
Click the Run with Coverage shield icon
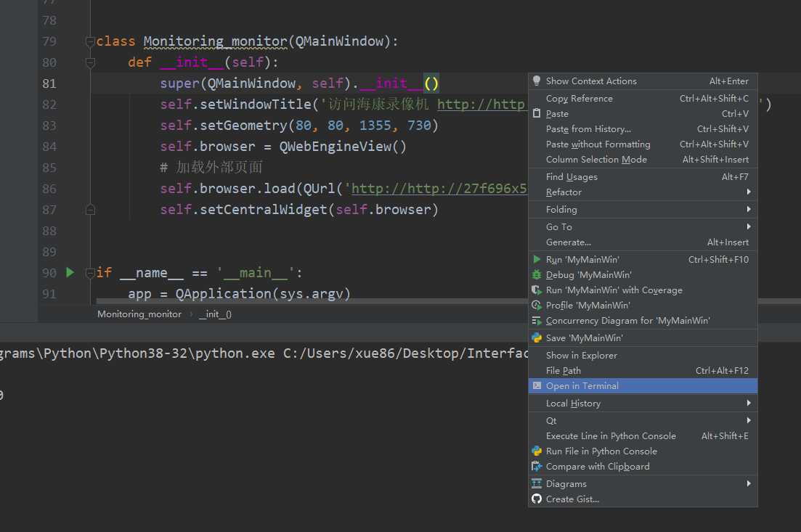[x=537, y=290]
